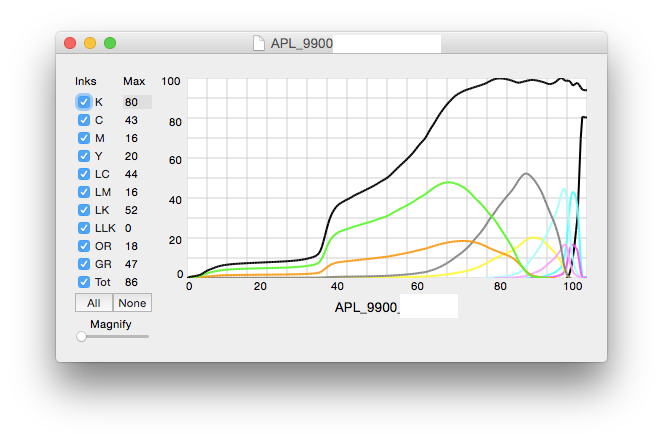663x442 pixels.
Task: Zoom the window using green button
Action: click(110, 43)
